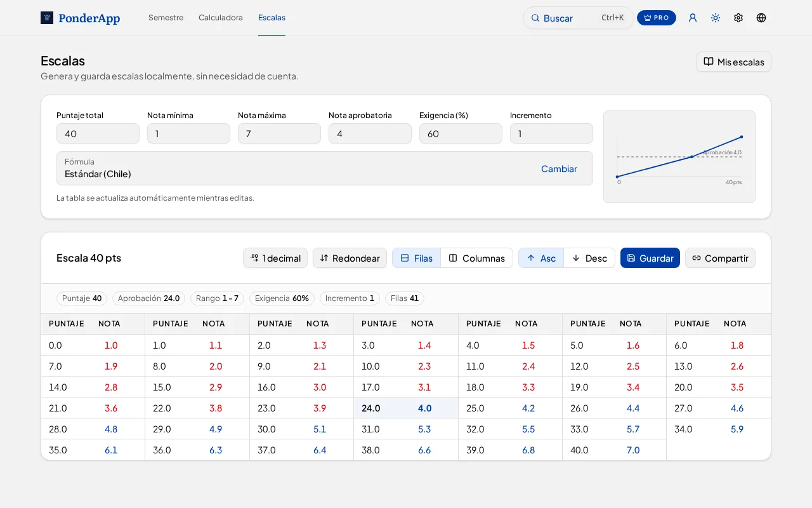Toggle the light theme sun icon

pyautogui.click(x=716, y=18)
